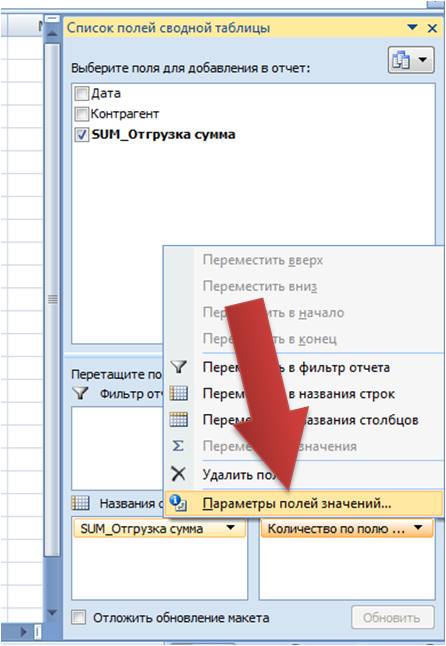Click the X icon next to Удалить поле

click(178, 474)
